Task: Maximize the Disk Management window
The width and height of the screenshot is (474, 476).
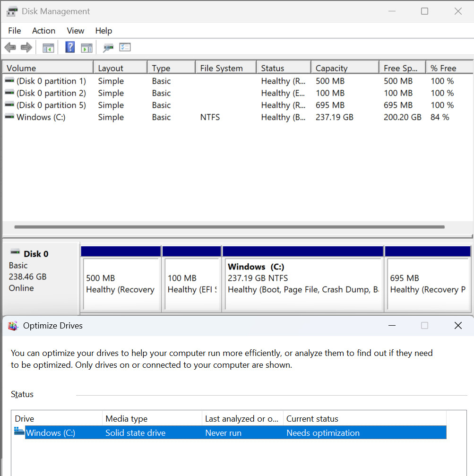Action: [424, 11]
